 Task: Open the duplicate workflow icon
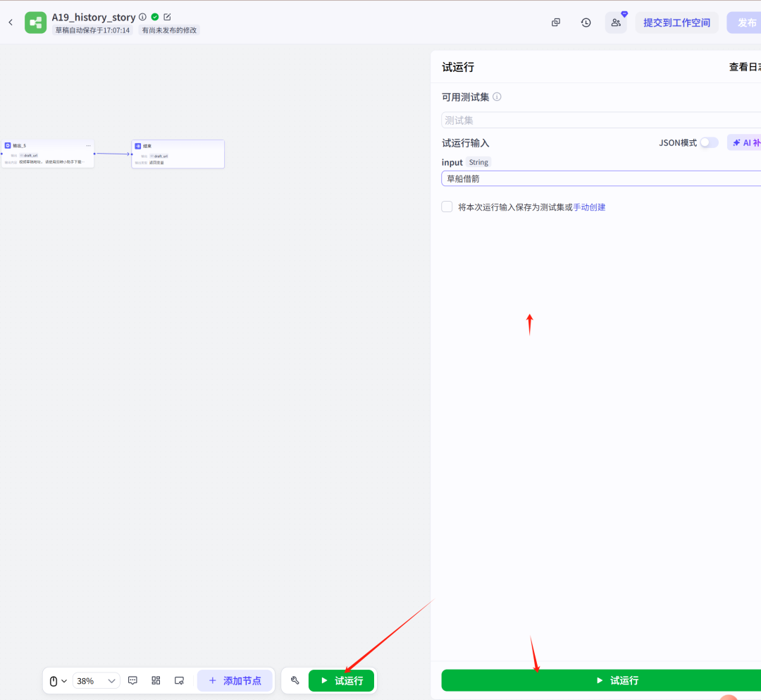[556, 23]
